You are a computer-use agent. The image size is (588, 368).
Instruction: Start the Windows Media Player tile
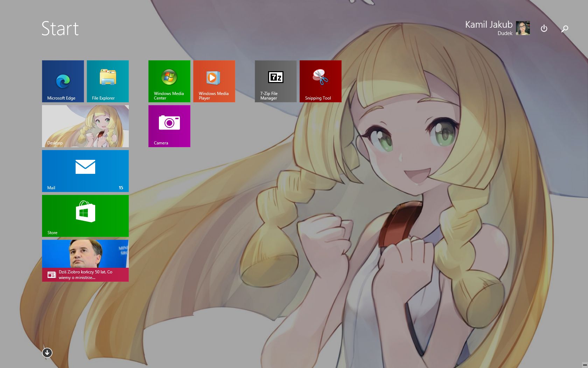(214, 81)
